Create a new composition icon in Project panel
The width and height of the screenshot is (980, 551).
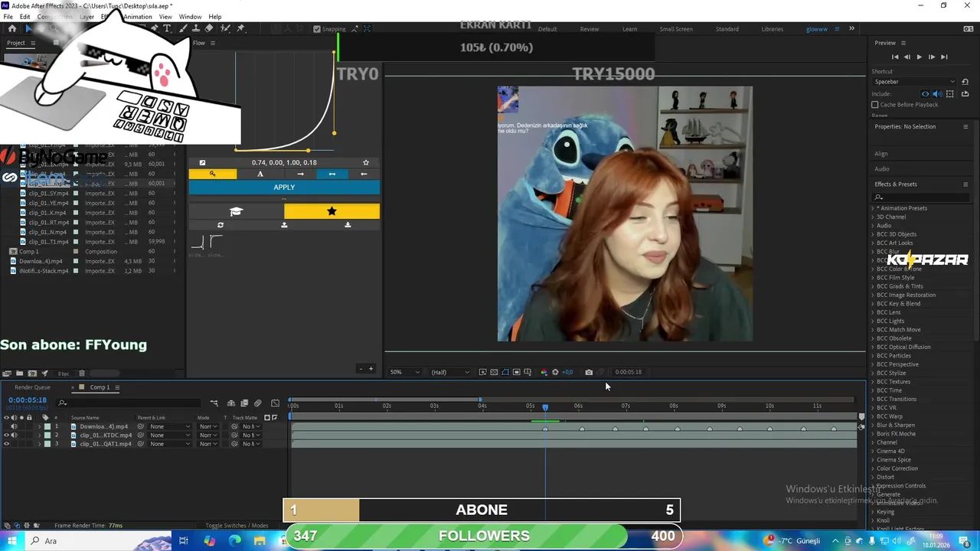(32, 373)
